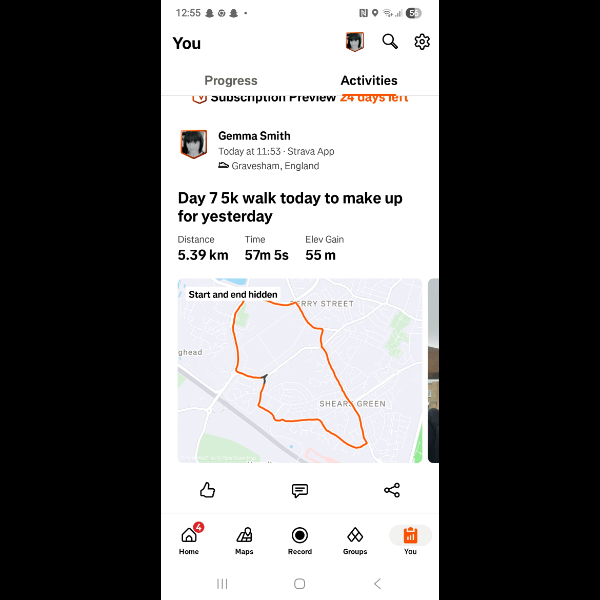Give kudos with thumbs-up icon
This screenshot has width=600, height=600.
207,490
